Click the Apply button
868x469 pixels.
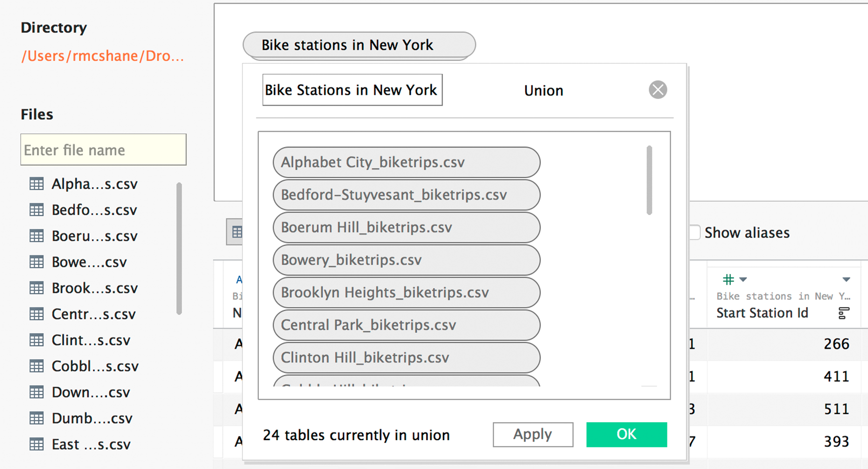(532, 435)
